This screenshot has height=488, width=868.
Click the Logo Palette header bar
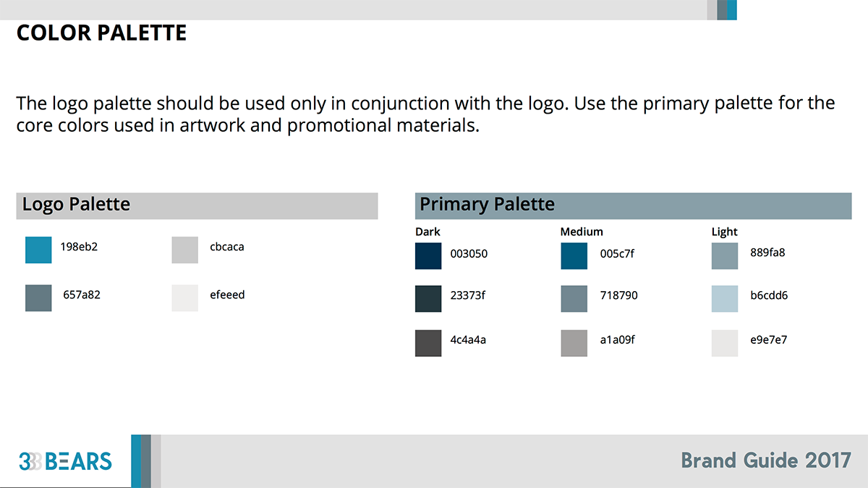point(197,206)
